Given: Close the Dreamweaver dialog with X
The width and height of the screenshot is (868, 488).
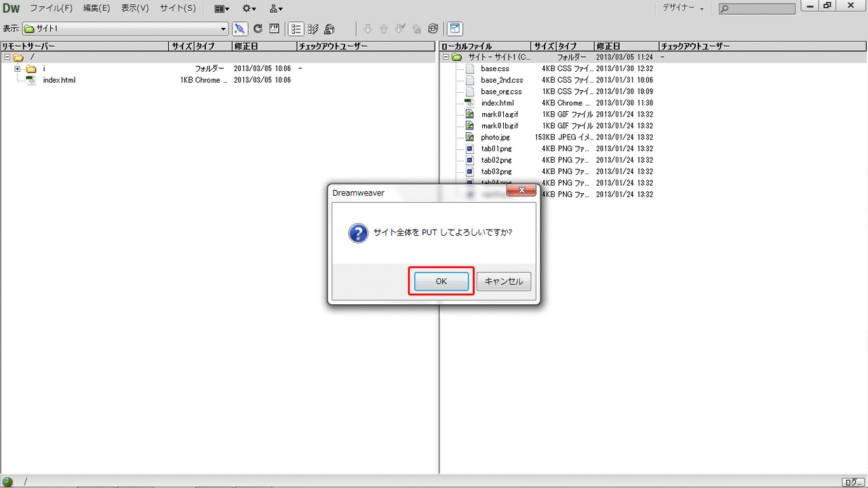Looking at the screenshot, I should click(522, 191).
